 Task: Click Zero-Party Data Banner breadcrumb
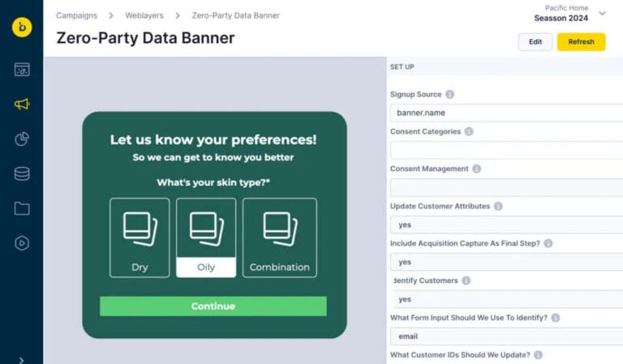(x=235, y=15)
